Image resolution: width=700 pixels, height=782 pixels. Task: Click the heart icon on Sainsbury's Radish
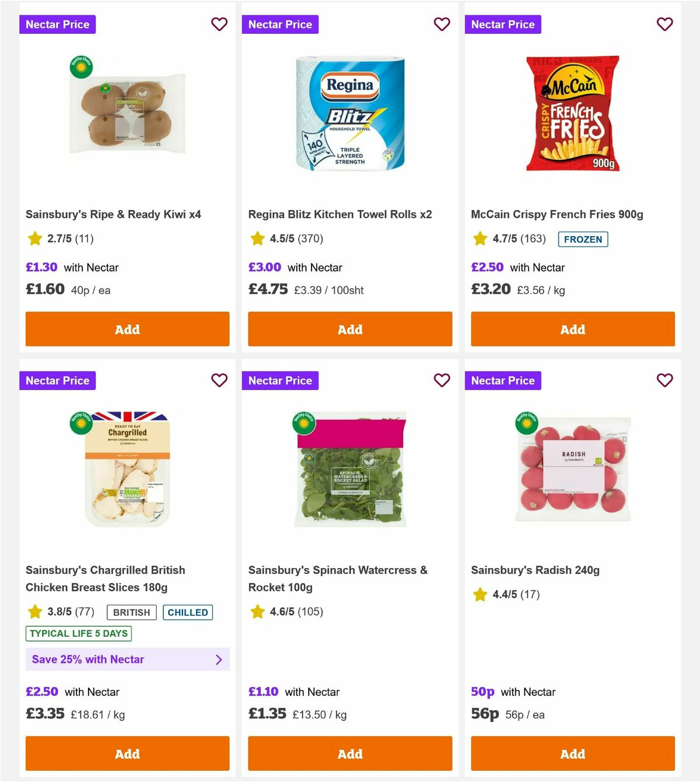point(664,380)
